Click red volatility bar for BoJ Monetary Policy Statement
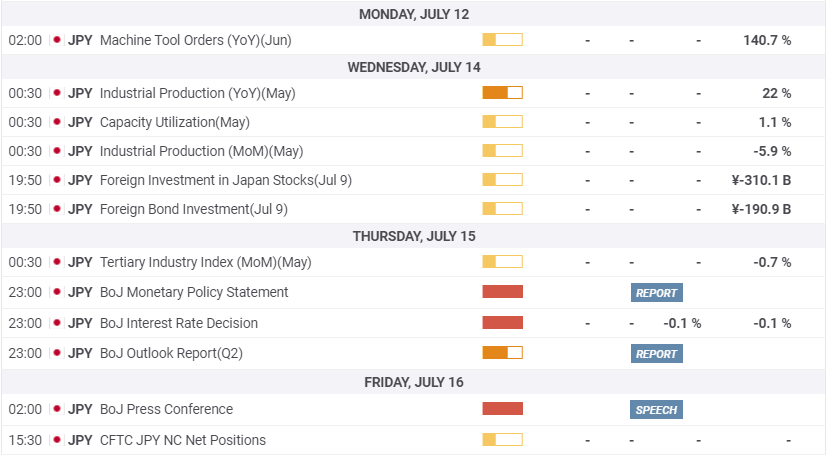The image size is (826, 455). 502,292
